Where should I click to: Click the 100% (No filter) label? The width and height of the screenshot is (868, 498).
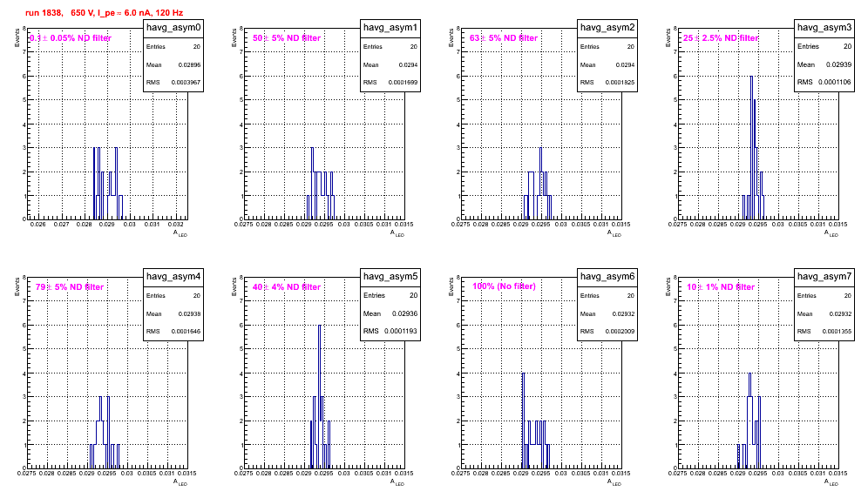pyautogui.click(x=505, y=286)
